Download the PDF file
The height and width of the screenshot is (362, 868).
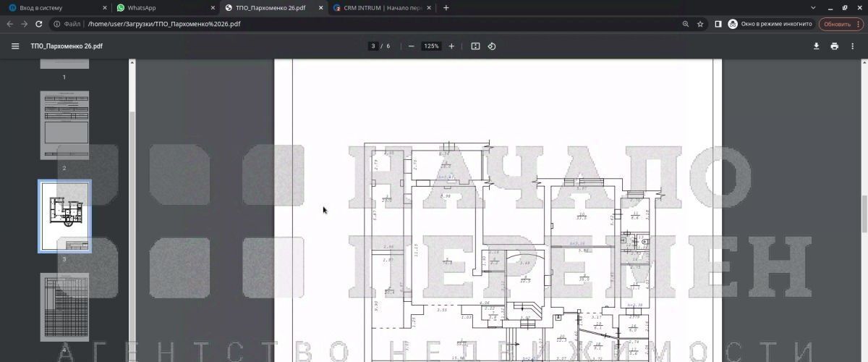tap(817, 46)
